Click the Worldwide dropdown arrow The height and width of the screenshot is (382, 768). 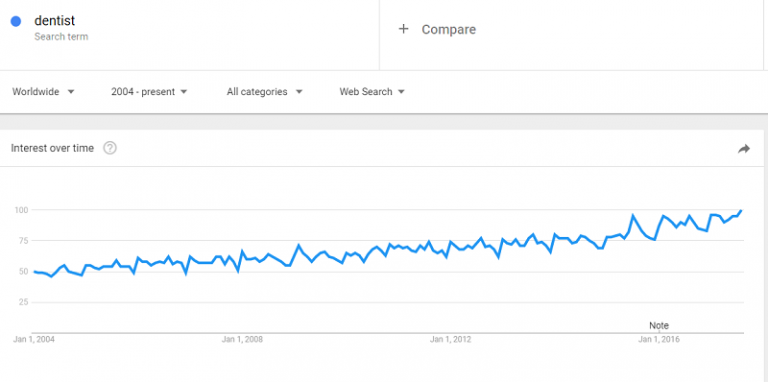[71, 92]
